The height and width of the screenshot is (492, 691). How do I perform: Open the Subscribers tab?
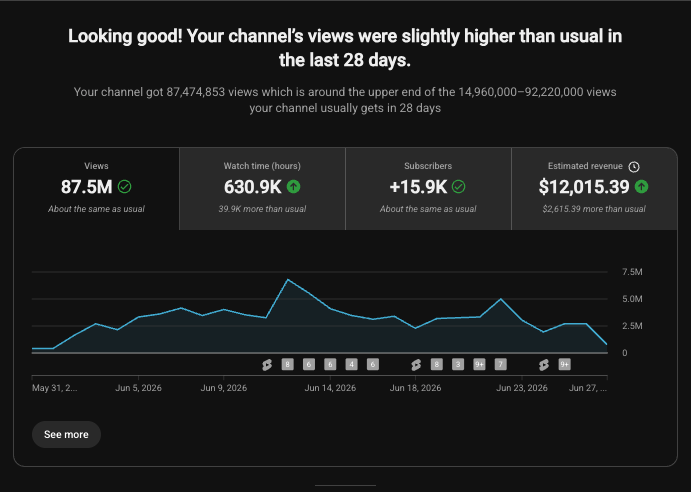(x=428, y=189)
